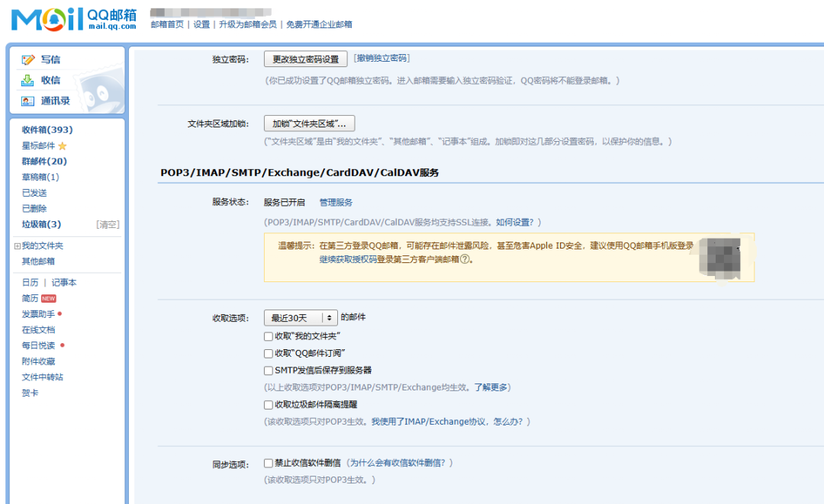824x504 pixels.
Task: Open the 最近30天 fetch range dropdown
Action: (x=301, y=318)
